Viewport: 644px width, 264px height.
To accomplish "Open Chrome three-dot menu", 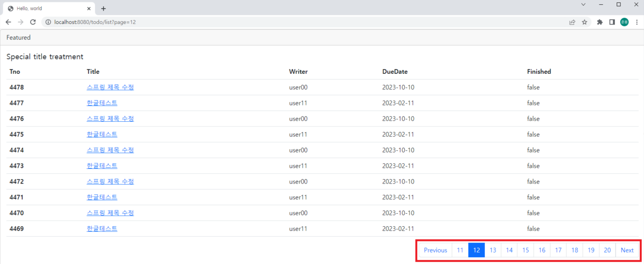I will click(636, 22).
